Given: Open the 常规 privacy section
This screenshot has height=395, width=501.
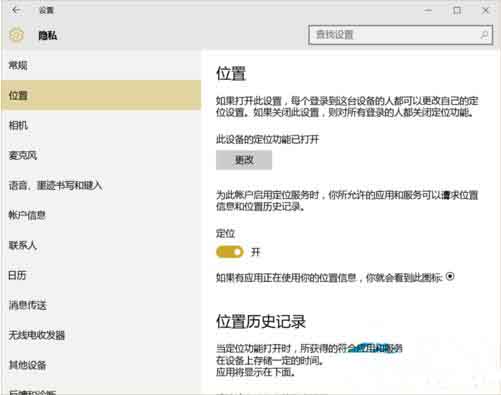Looking at the screenshot, I should (x=101, y=65).
